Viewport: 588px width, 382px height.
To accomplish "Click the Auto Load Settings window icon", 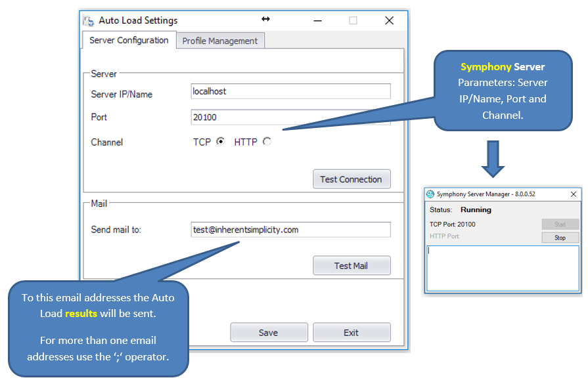I will [89, 20].
